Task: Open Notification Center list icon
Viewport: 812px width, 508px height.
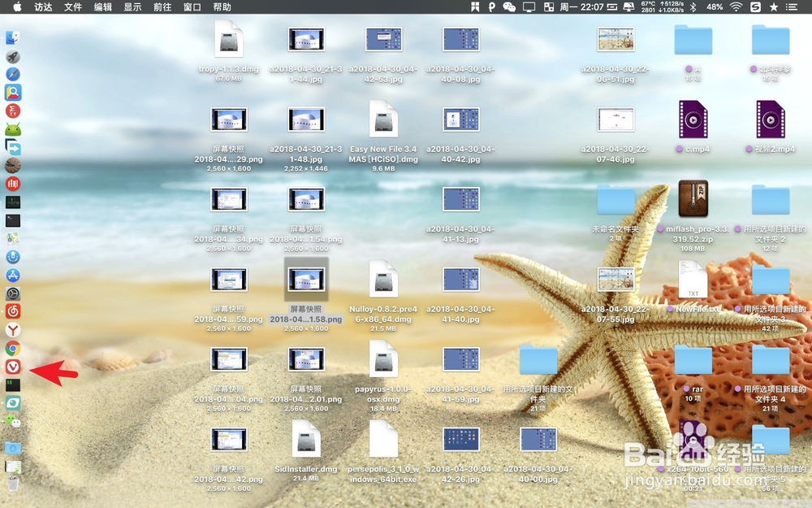Action: pos(791,7)
